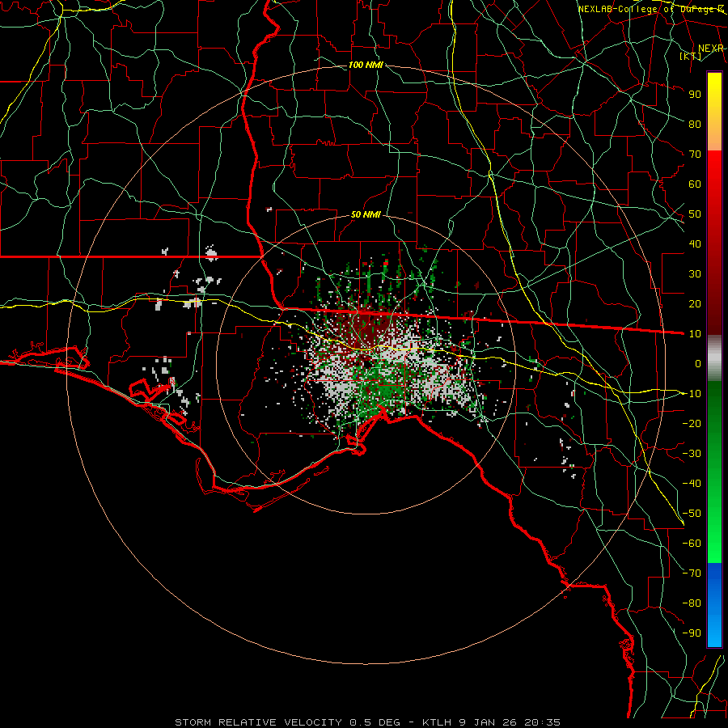728x728 pixels.
Task: Click the positive 80 value on velocity scale
Action: coord(695,124)
